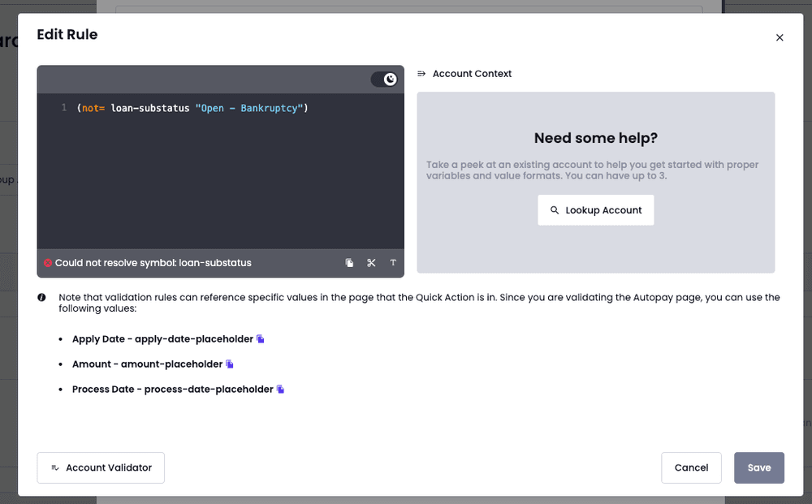Click the scissors cut icon in editor
The width and height of the screenshot is (812, 504).
click(x=371, y=263)
